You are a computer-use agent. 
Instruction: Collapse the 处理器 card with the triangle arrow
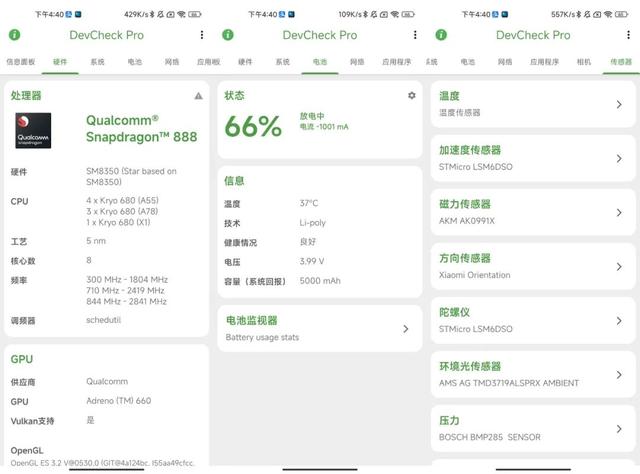click(198, 96)
